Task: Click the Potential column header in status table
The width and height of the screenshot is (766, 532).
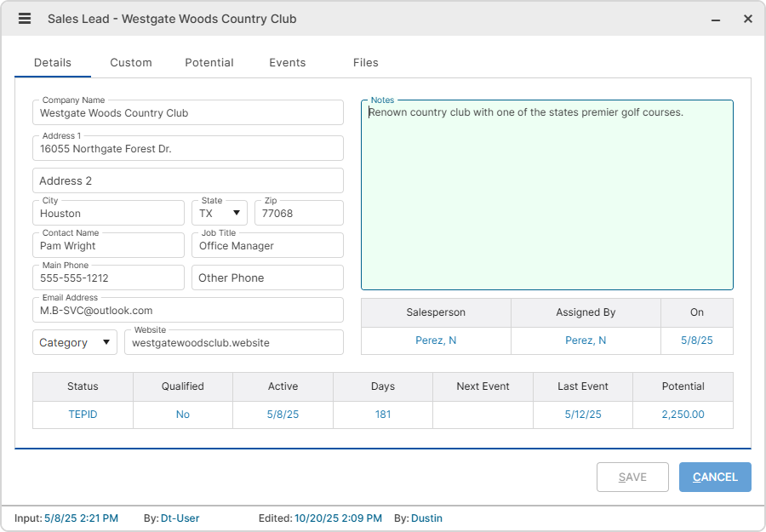Action: point(683,386)
